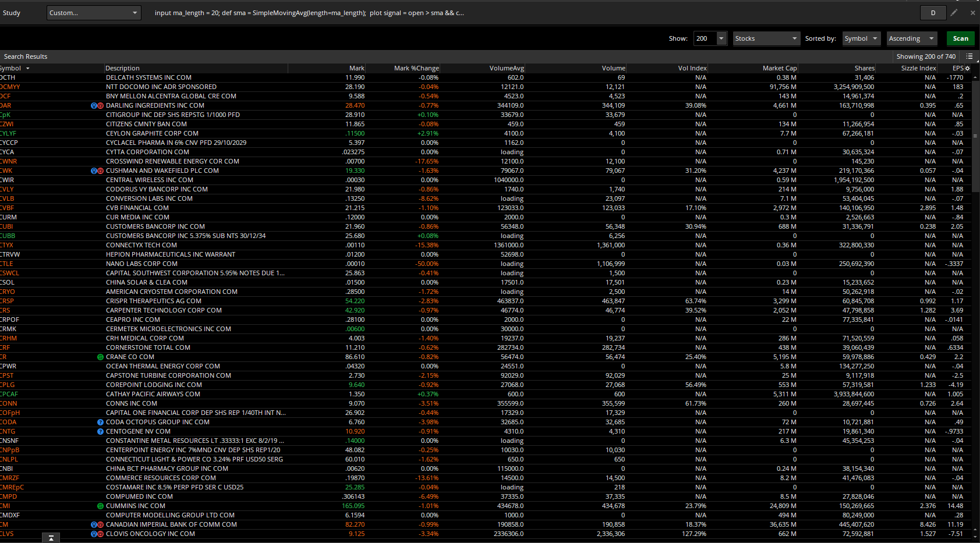Click the lightbulb icon beside Canadian Imperial Bank

click(94, 524)
